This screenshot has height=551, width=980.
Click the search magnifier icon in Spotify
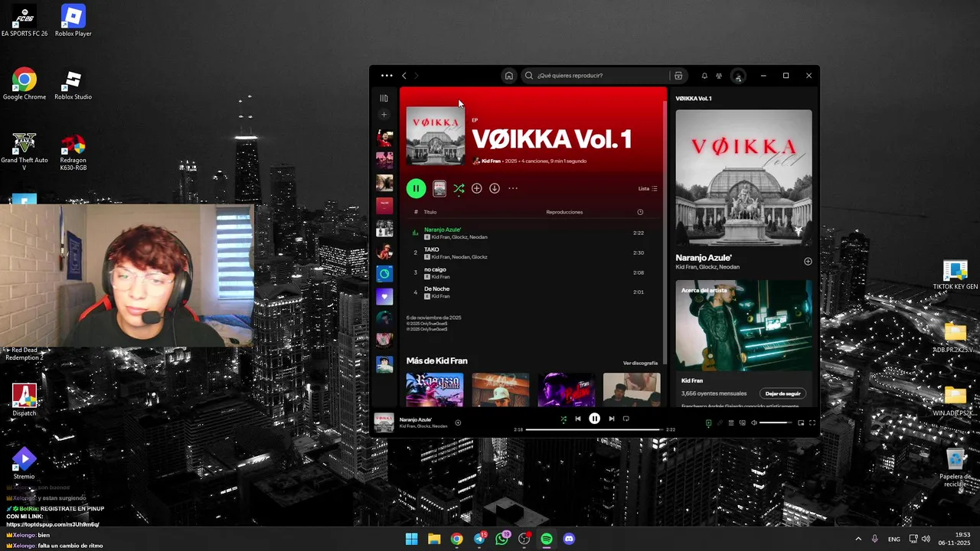pyautogui.click(x=528, y=76)
